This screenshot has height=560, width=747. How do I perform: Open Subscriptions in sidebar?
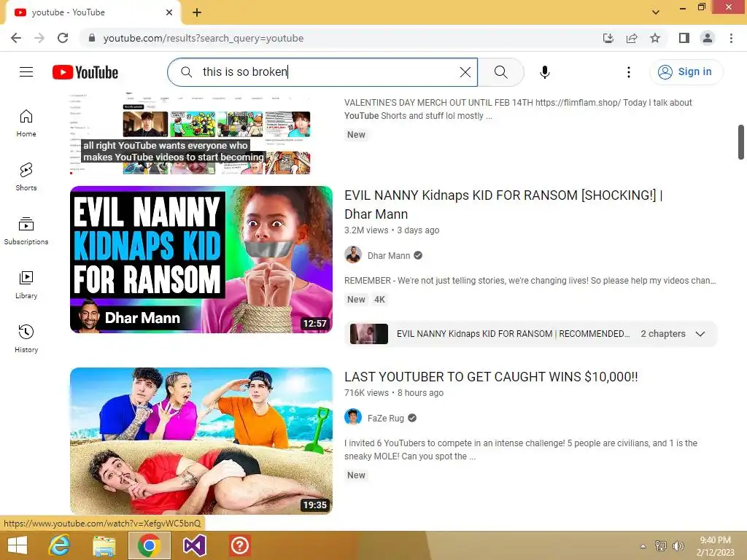pyautogui.click(x=26, y=231)
